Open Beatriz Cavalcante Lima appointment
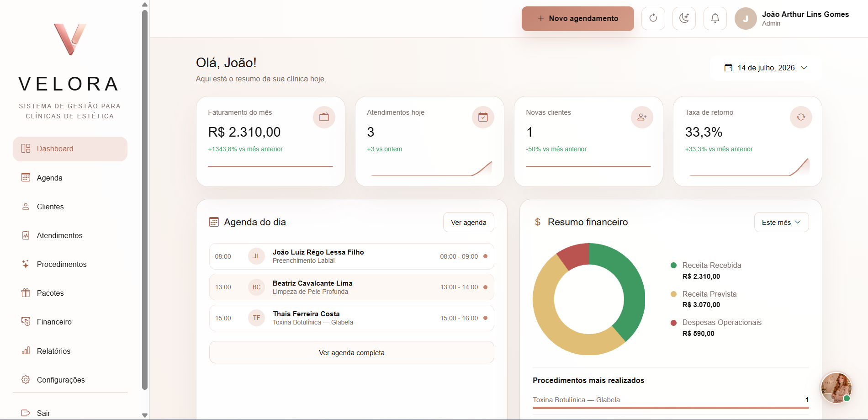 pos(352,287)
